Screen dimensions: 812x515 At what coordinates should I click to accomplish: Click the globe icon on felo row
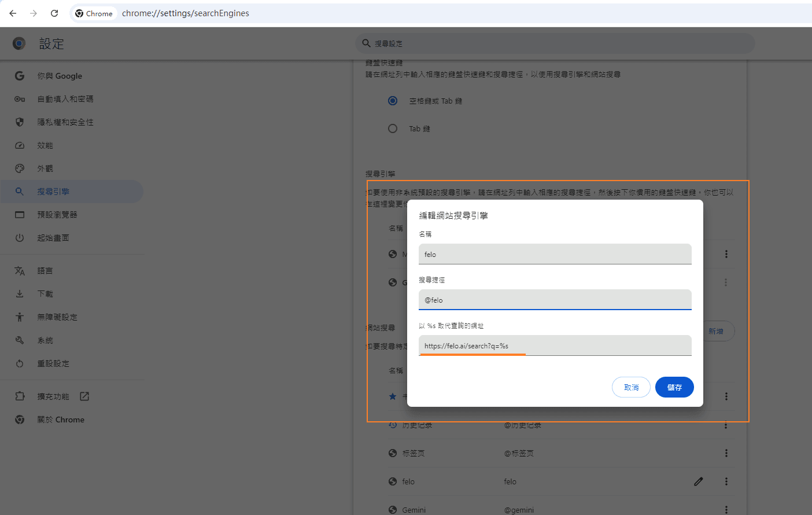pos(393,481)
